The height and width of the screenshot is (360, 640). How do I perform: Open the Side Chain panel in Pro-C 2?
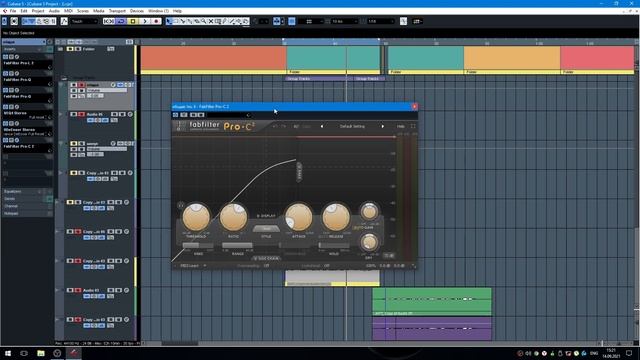[x=266, y=258]
